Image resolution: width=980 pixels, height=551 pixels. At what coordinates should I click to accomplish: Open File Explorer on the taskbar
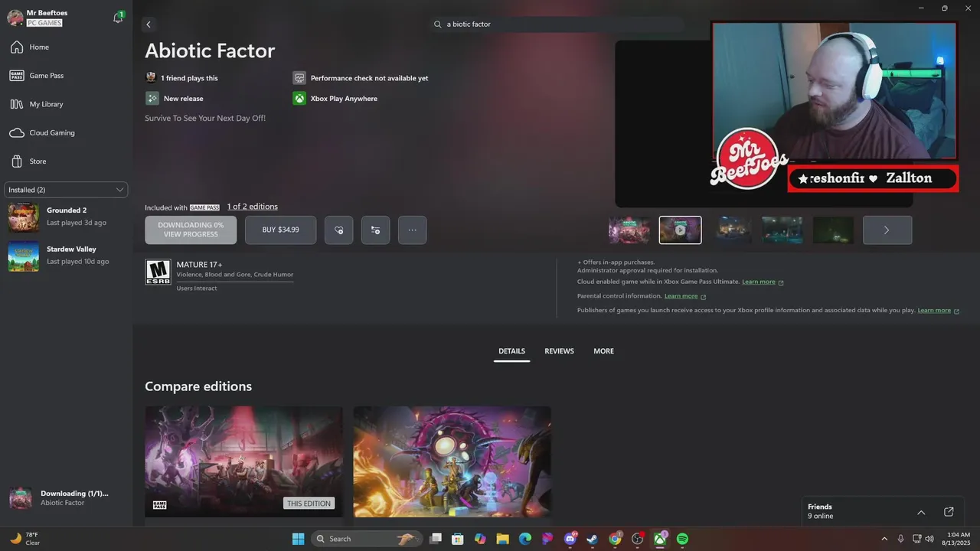[x=502, y=539]
